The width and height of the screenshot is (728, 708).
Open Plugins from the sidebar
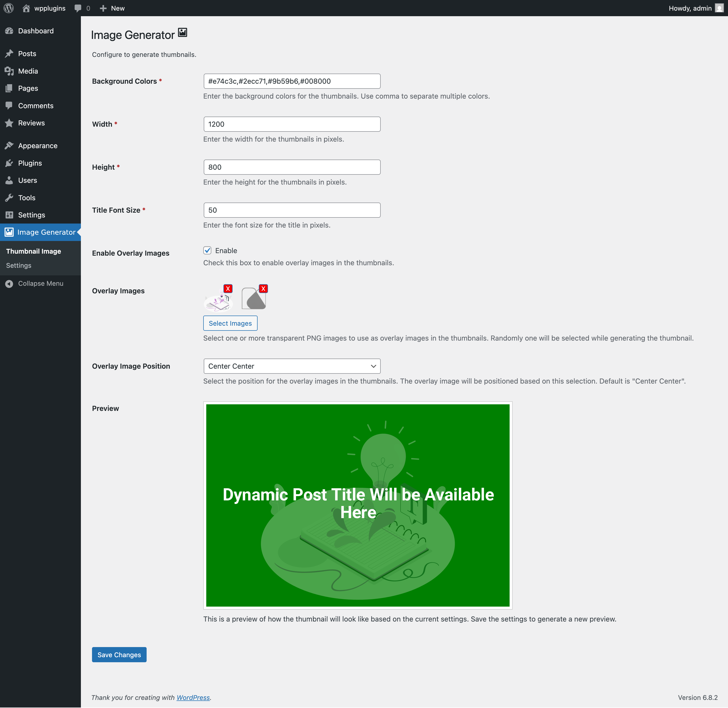(x=30, y=163)
